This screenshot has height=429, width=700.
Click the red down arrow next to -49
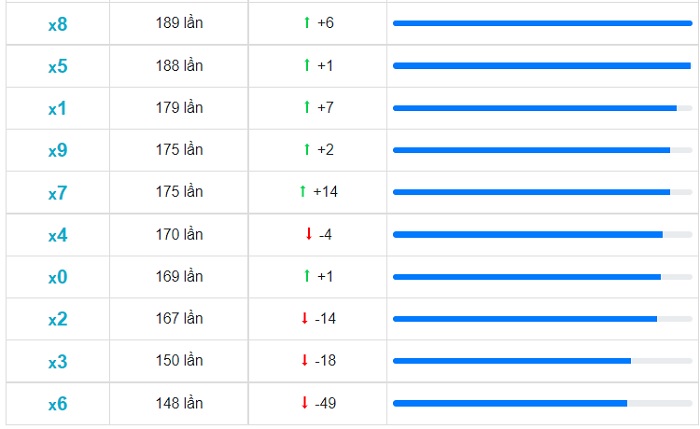coord(304,402)
